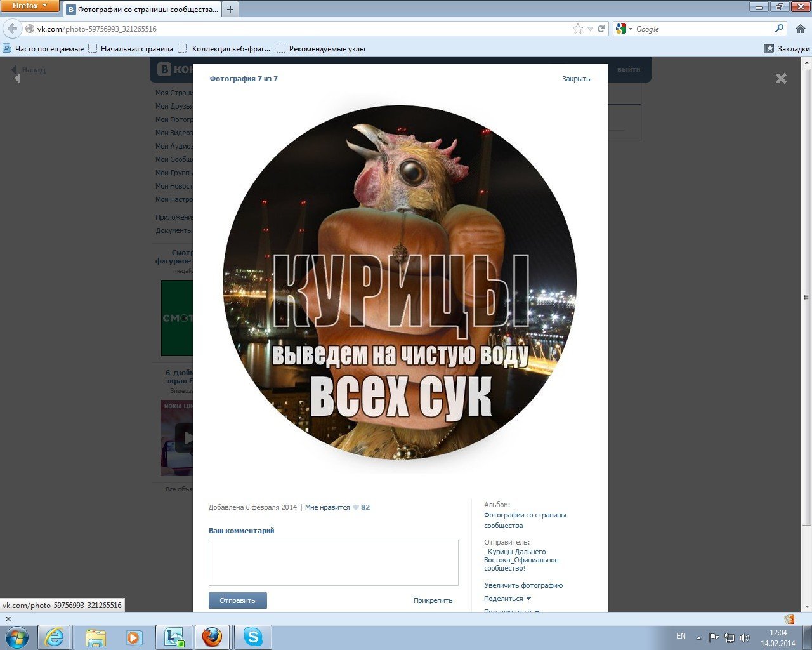Show hidden tray icons arrow
The height and width of the screenshot is (650, 812).
click(x=698, y=637)
